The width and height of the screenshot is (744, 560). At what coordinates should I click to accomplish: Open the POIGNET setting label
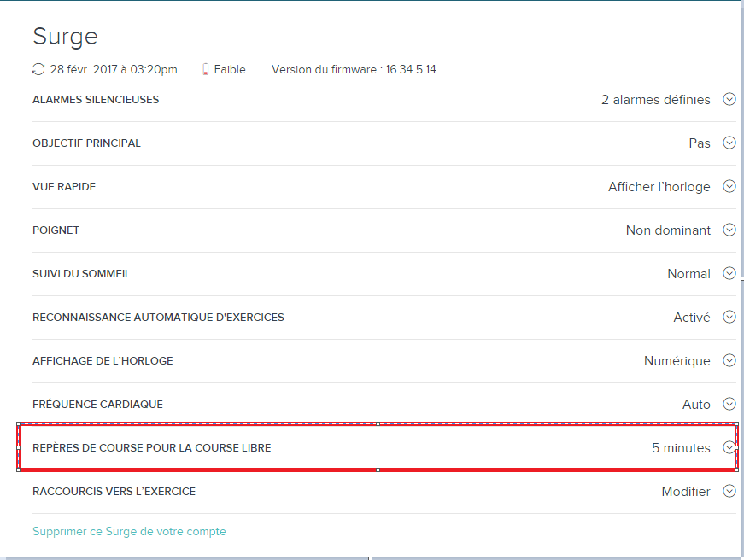coord(56,230)
